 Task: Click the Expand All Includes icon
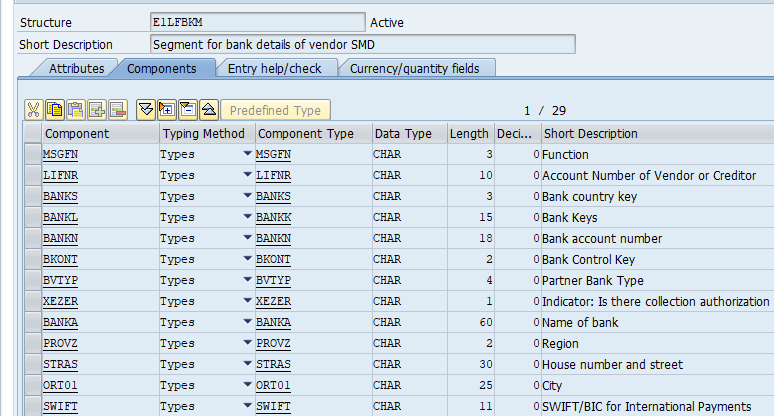167,110
